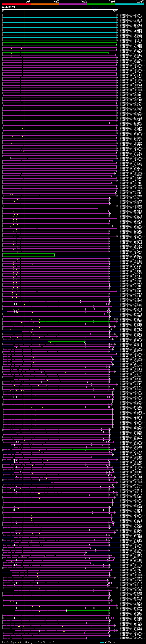Select label UniRef100_Q9NW82
Image resolution: width=146 pixels, height=644 pixels.
click(131, 87)
